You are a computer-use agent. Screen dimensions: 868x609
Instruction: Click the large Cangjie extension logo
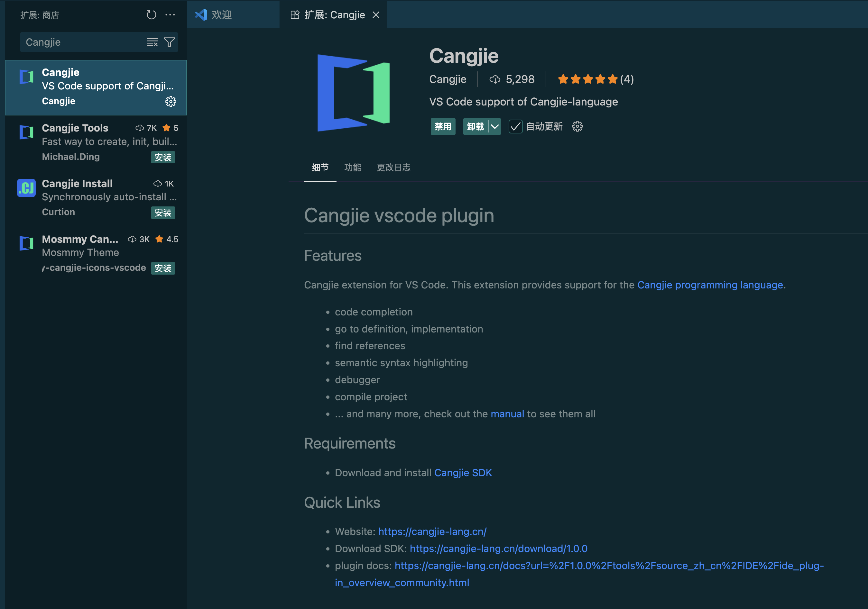pos(354,93)
